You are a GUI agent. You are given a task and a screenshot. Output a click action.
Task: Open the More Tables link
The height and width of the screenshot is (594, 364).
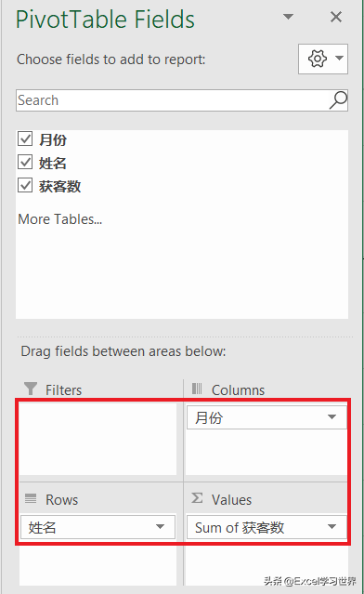[x=60, y=219]
